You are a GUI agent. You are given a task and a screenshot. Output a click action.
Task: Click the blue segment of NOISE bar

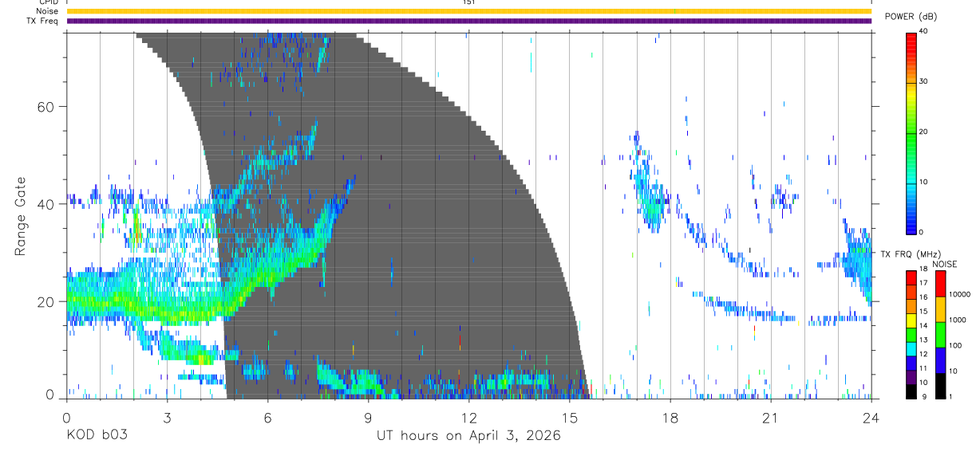pyautogui.click(x=940, y=360)
